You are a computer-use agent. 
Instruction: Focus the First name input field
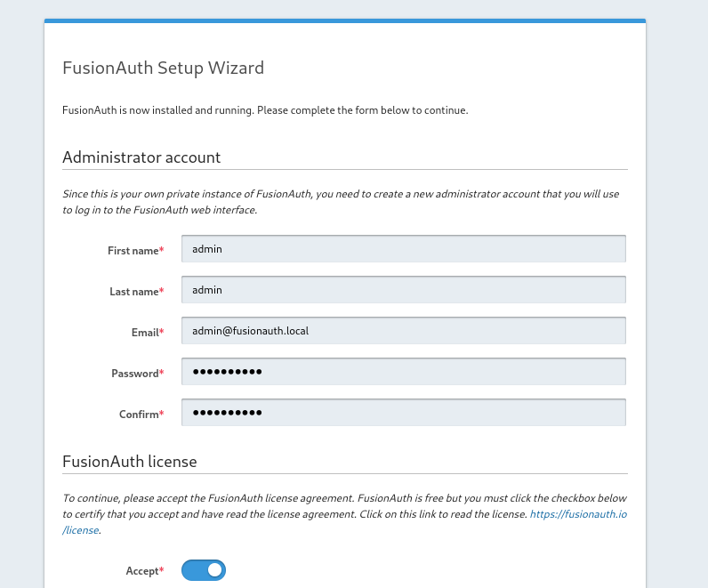404,248
